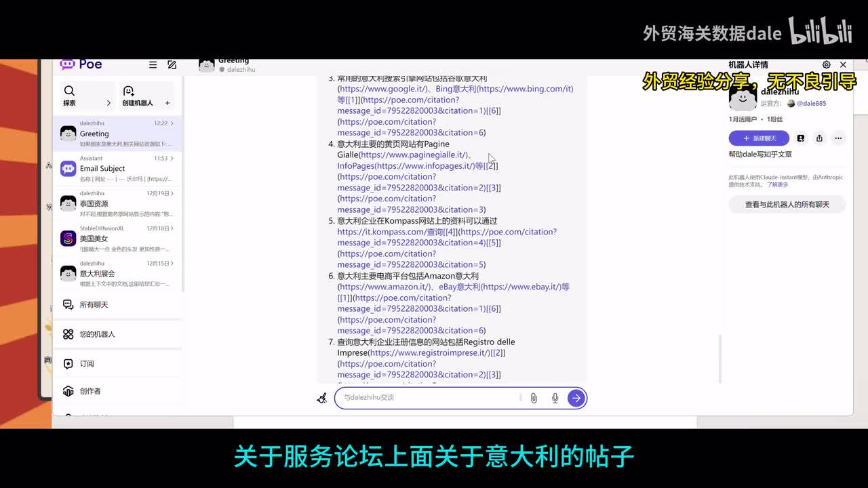Click the paperclip attach file icon
Image resolution: width=868 pixels, height=488 pixels.
click(534, 398)
